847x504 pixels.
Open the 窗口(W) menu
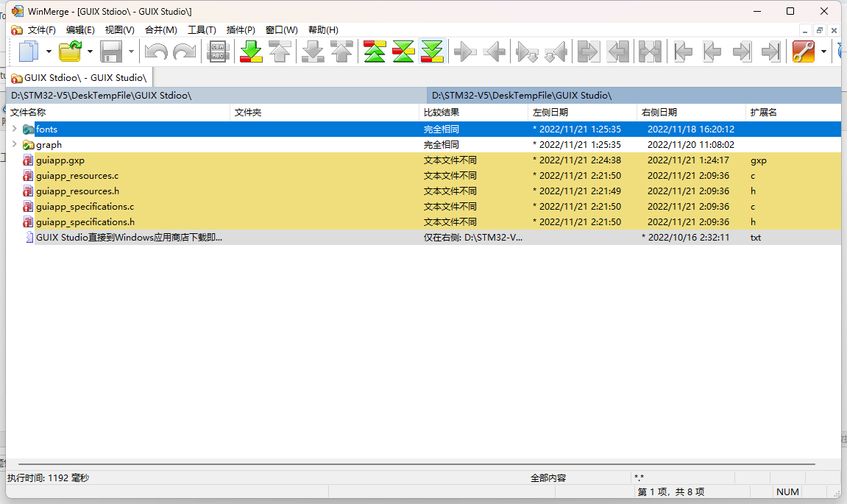point(281,30)
